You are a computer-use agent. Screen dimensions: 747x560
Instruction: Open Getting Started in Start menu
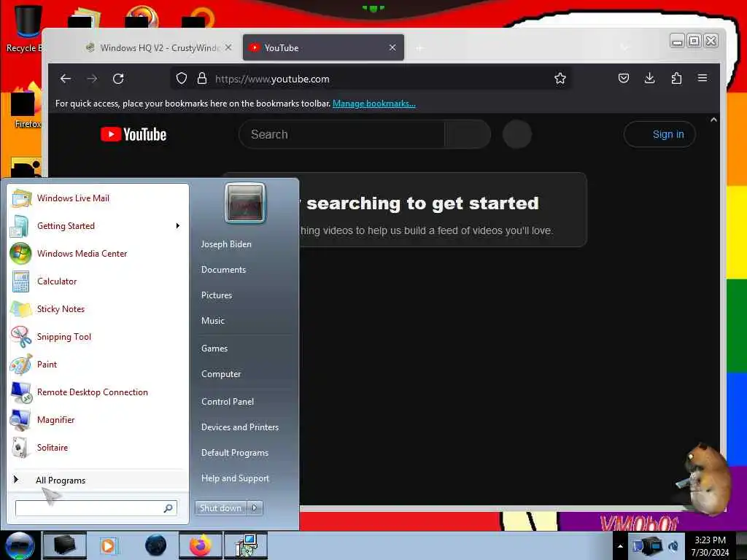98,226
